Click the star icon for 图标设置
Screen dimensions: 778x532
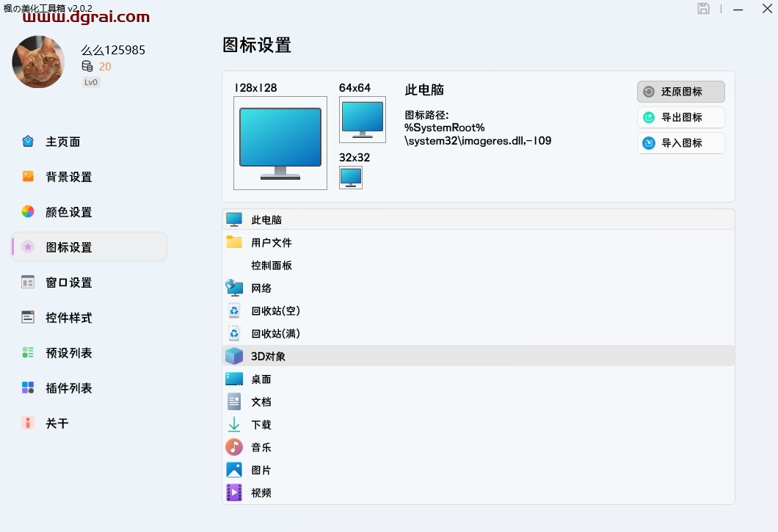pyautogui.click(x=28, y=247)
